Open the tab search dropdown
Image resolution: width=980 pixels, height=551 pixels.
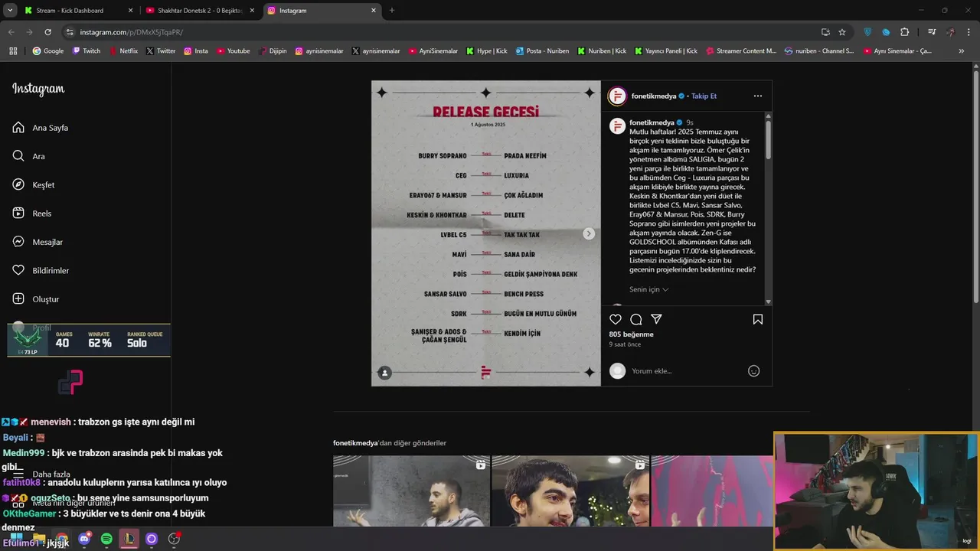coord(10,11)
